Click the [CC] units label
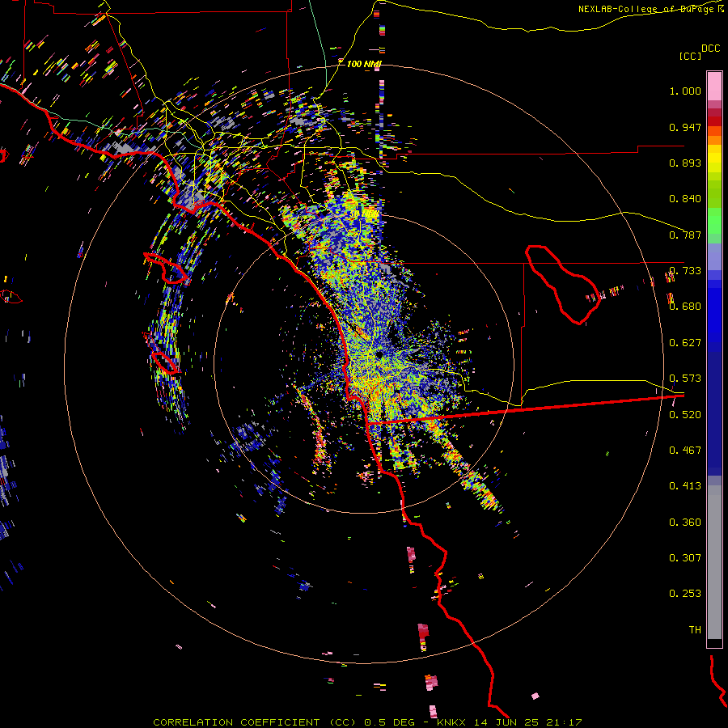Viewport: 728px width, 728px height. (690, 56)
